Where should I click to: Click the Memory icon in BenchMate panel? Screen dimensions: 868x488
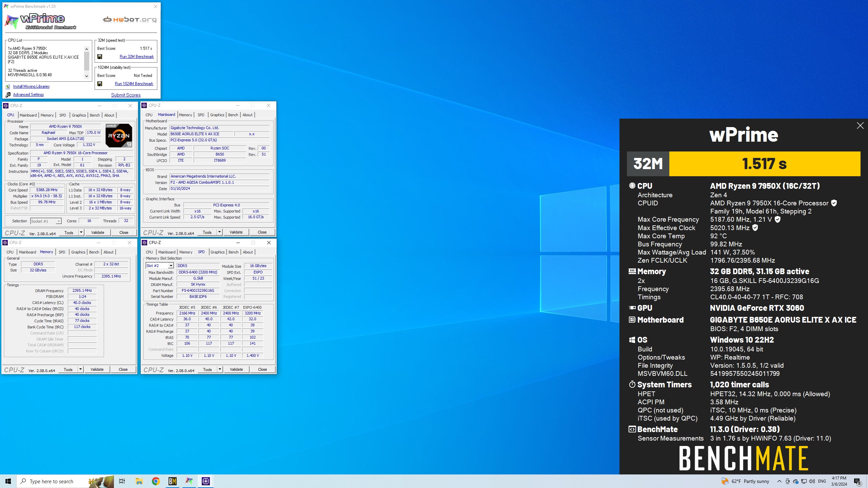click(632, 271)
